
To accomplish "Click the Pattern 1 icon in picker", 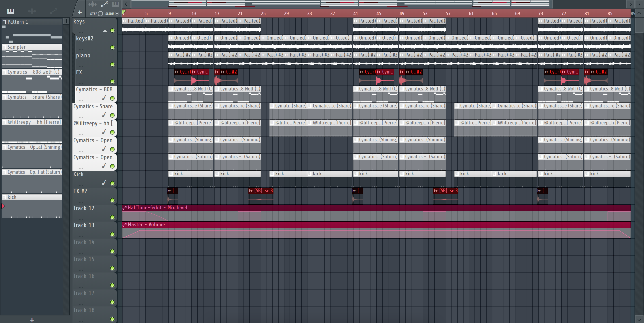I will (4, 22).
